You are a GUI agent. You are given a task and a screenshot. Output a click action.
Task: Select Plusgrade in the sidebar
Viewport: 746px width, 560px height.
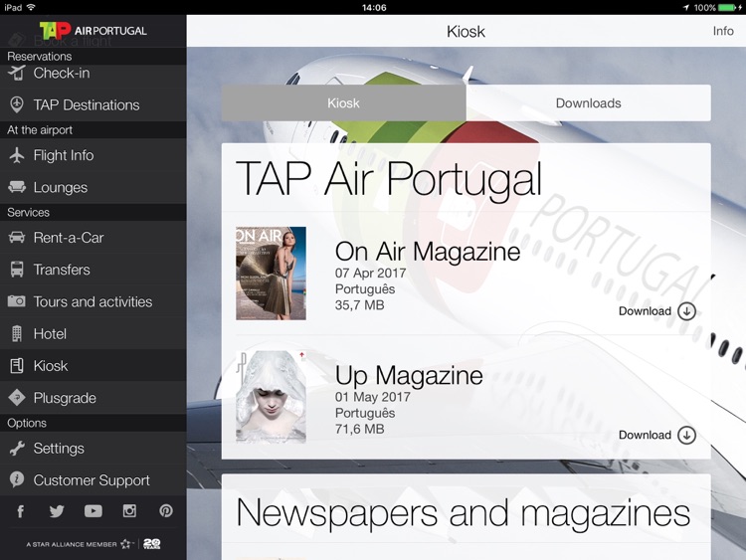[93, 398]
